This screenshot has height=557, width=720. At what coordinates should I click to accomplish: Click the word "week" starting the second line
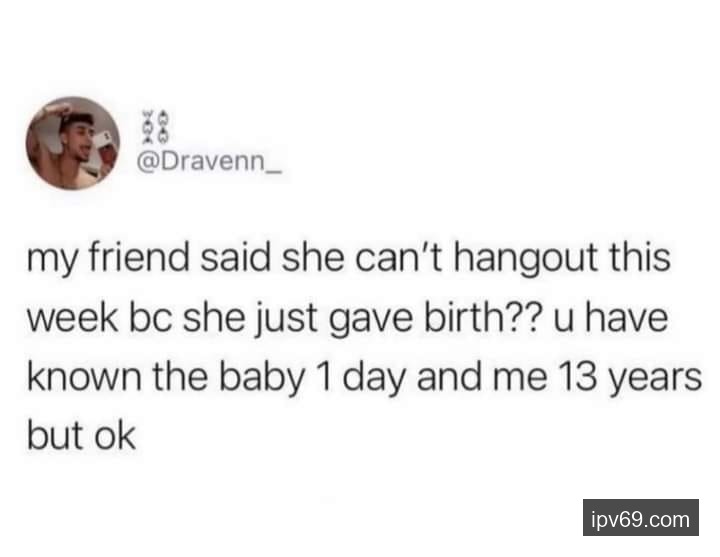pyautogui.click(x=73, y=318)
